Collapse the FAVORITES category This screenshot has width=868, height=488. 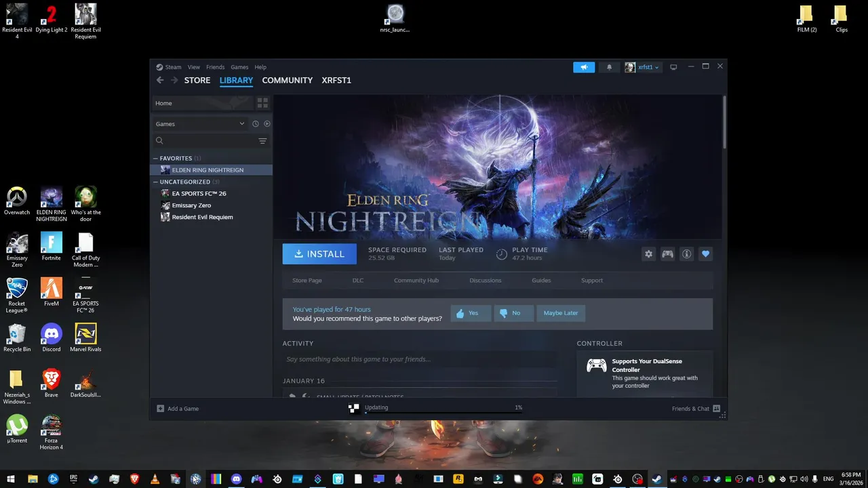[x=155, y=158]
